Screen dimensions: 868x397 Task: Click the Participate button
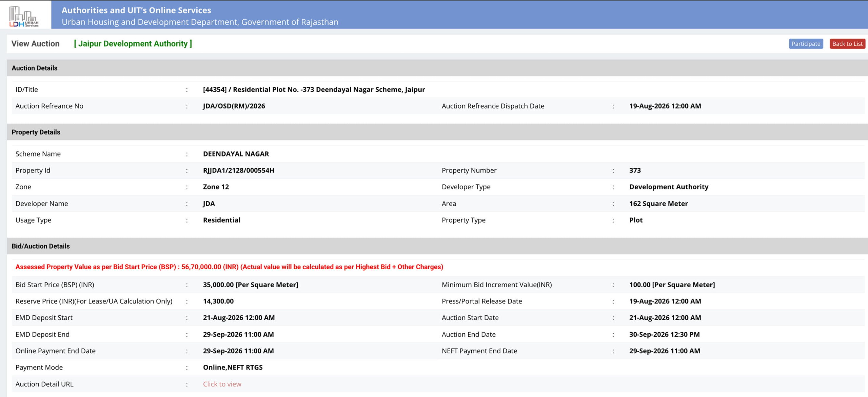point(806,44)
